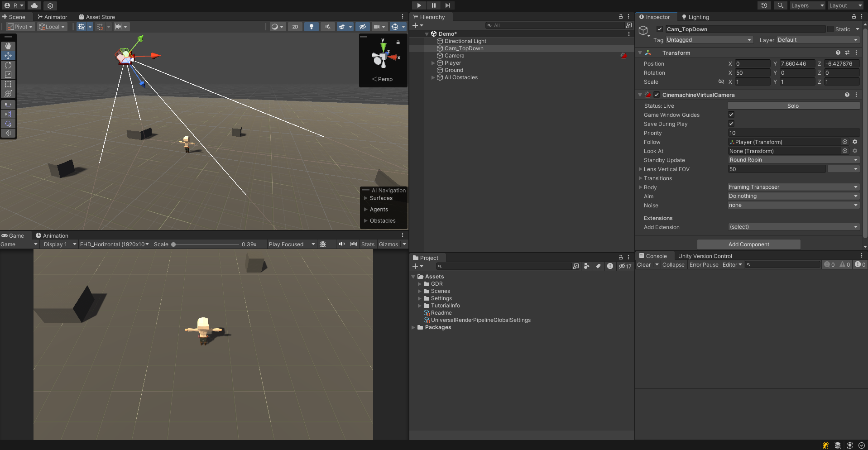Enable Save During Play

tap(731, 124)
